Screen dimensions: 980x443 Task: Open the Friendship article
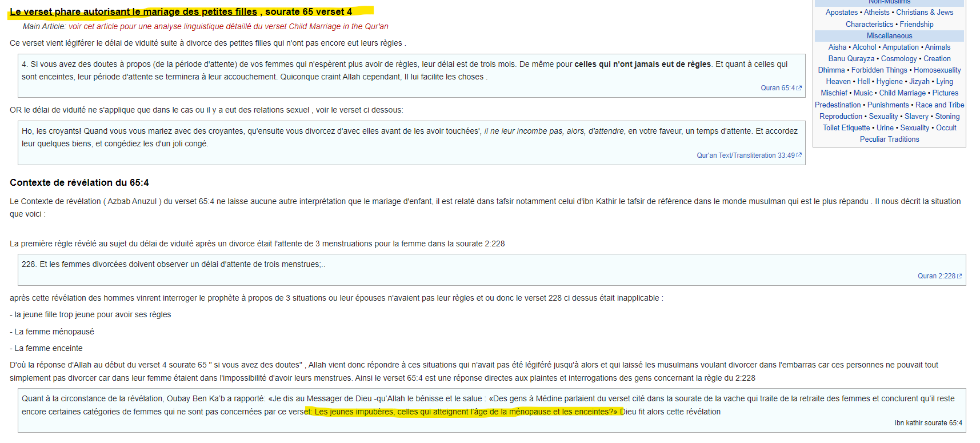click(916, 24)
